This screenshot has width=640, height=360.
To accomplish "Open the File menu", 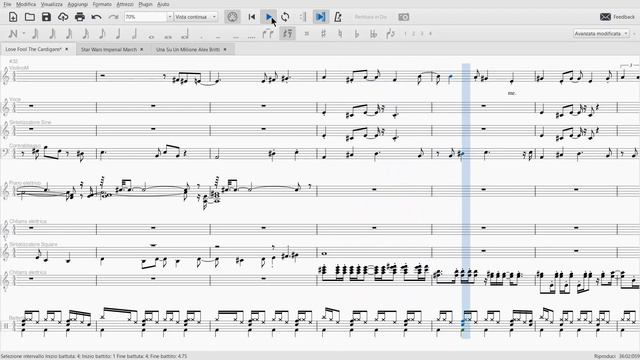I will coord(7,4).
